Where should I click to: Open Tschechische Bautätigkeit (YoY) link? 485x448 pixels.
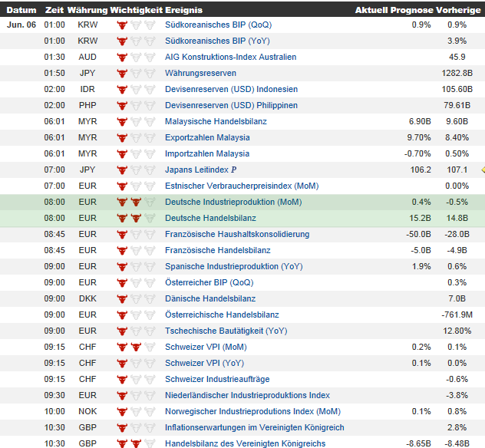pyautogui.click(x=226, y=331)
